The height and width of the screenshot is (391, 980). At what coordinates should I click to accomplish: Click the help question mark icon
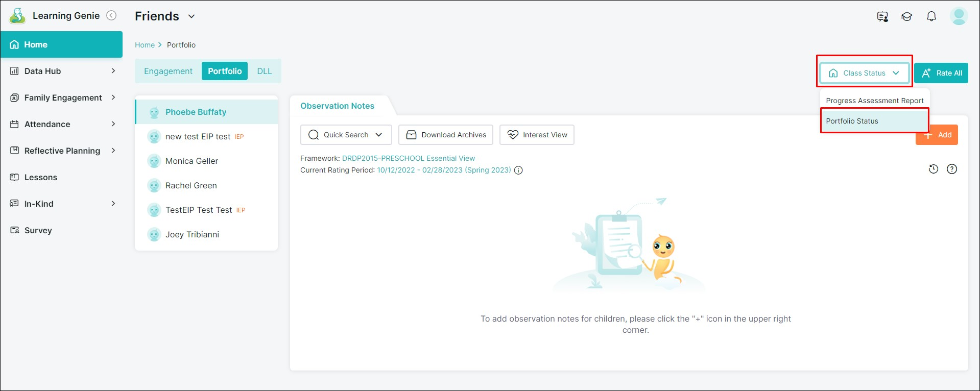click(x=952, y=169)
